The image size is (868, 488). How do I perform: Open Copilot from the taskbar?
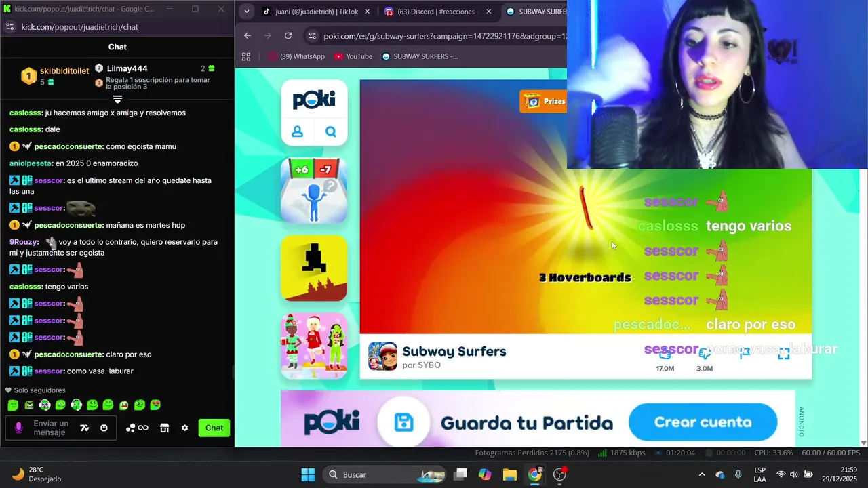[485, 474]
